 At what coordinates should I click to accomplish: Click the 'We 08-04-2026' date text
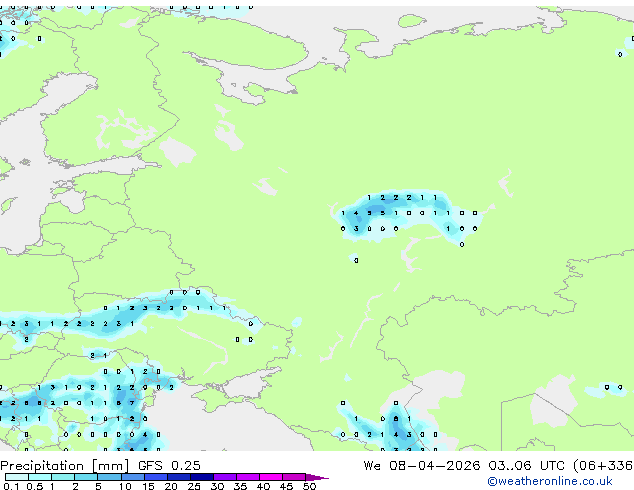tap(422, 465)
